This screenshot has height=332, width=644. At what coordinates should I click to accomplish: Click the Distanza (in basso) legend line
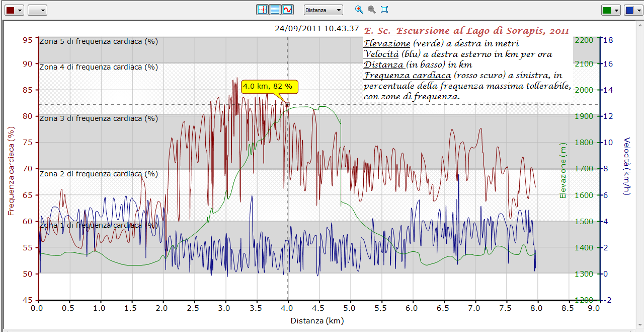418,64
